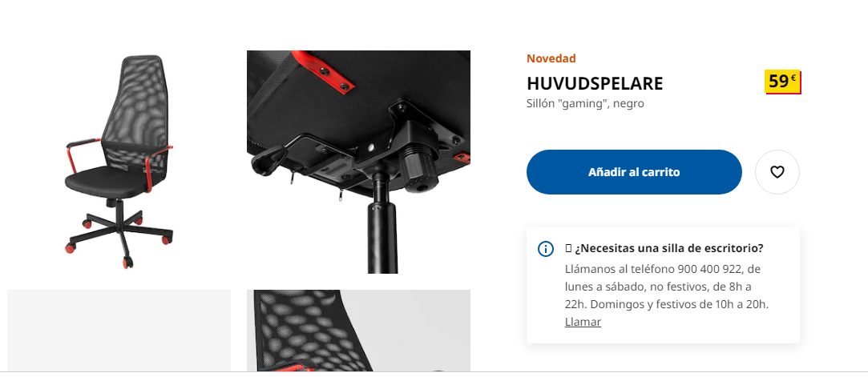Click the yellow 59 price tag
Screen dimensions: 868x377
pos(783,82)
